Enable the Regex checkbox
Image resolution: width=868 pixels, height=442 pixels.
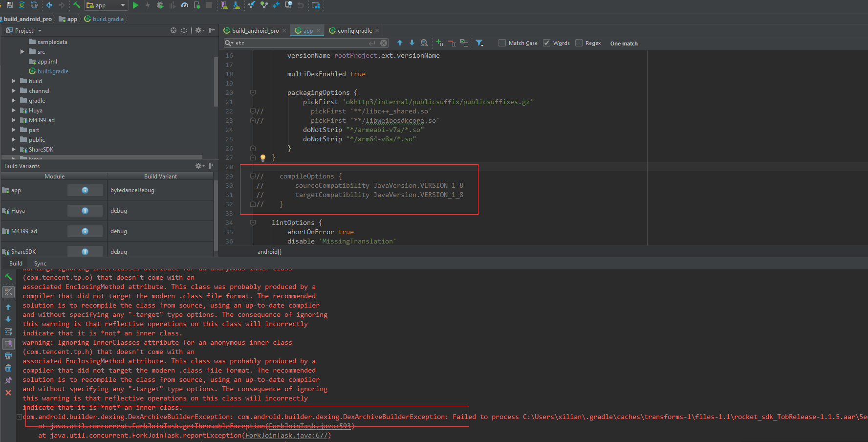[x=579, y=43]
